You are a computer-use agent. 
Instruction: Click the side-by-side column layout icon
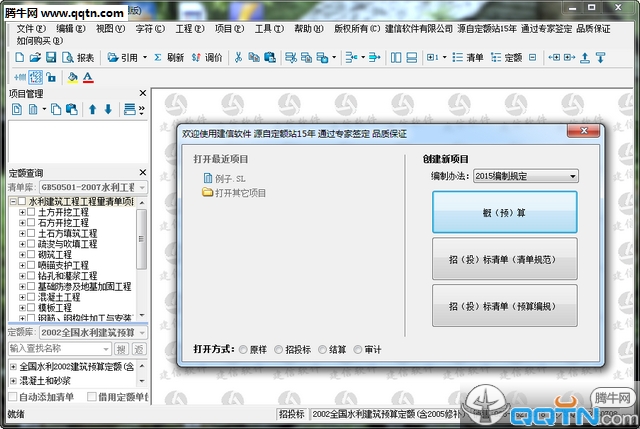pos(396,58)
